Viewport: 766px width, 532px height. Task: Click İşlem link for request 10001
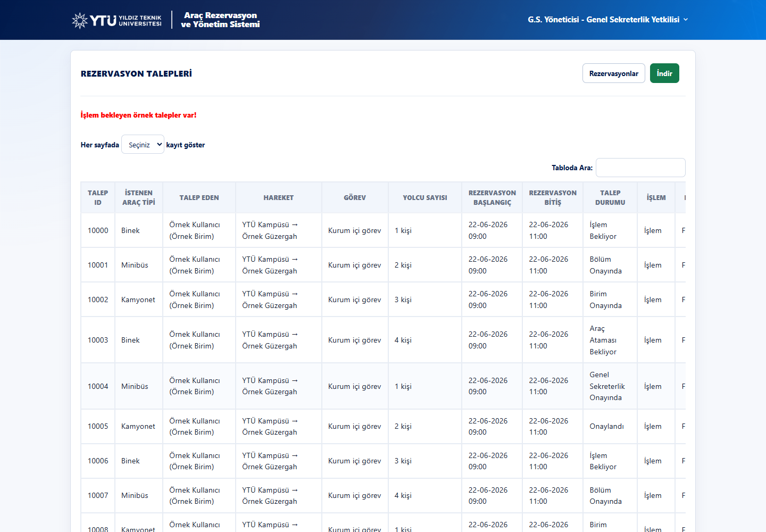coord(653,265)
